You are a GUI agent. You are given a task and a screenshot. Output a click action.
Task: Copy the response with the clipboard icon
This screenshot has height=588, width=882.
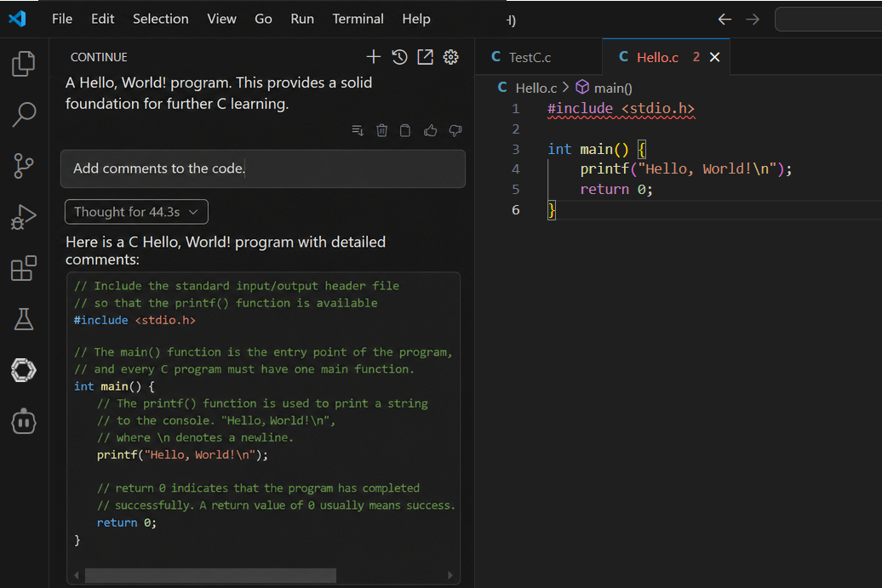tap(405, 130)
